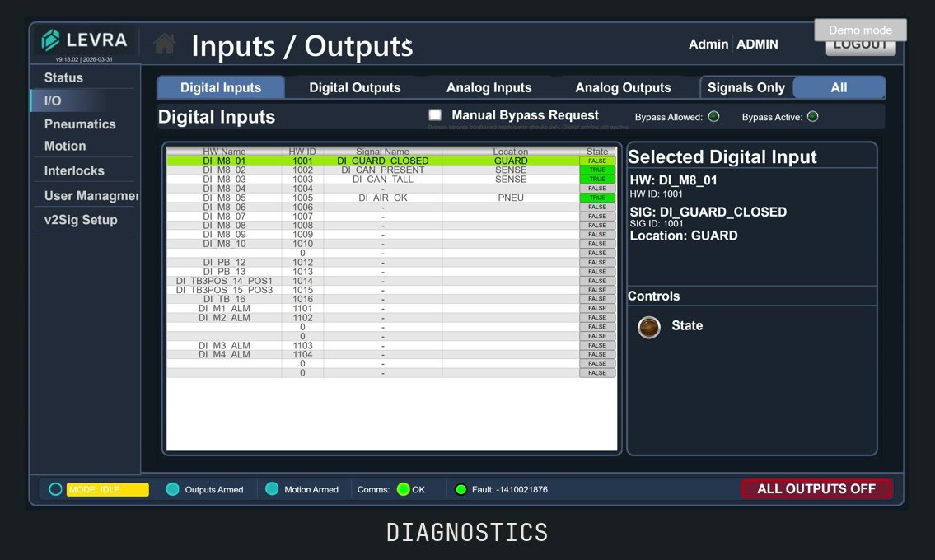The width and height of the screenshot is (935, 560).
Task: Select the DI_TB_16 row
Action: coord(391,299)
